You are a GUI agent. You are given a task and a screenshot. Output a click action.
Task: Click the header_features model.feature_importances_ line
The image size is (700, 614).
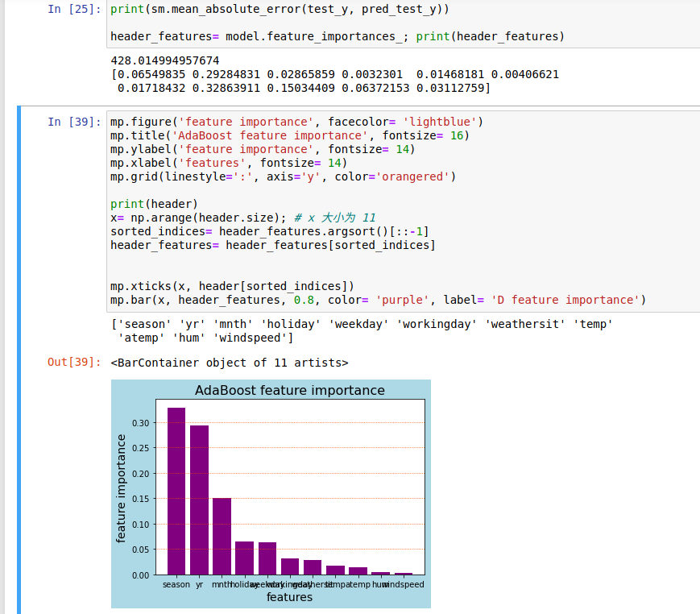click(337, 36)
